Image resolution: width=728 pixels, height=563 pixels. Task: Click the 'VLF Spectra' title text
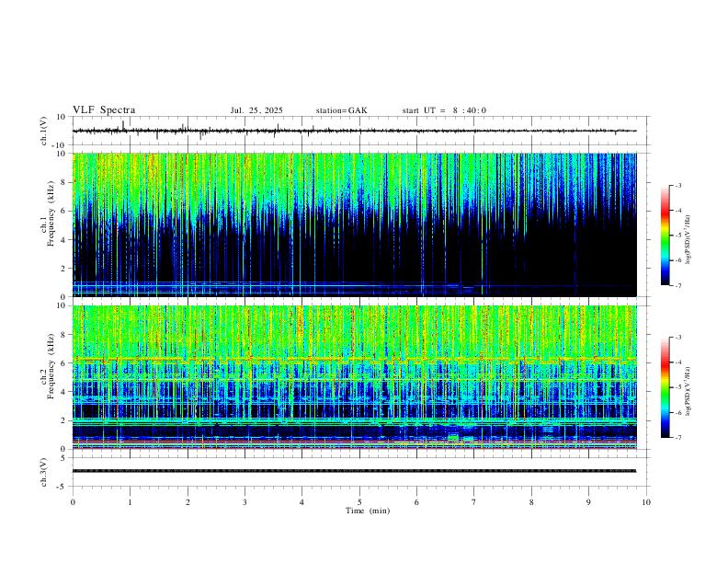(104, 109)
